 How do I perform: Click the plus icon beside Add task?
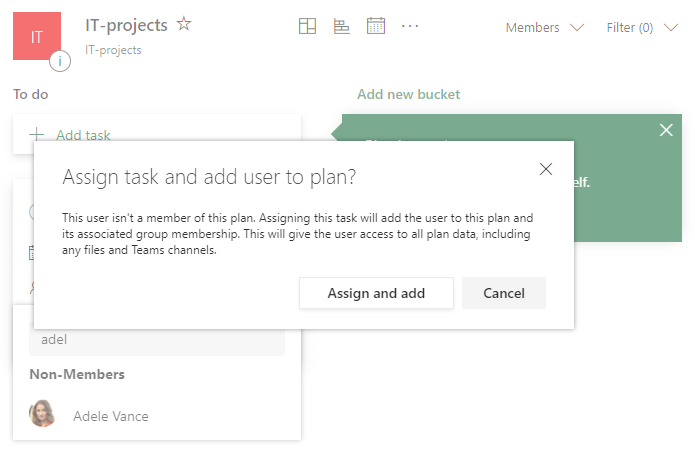click(x=37, y=134)
